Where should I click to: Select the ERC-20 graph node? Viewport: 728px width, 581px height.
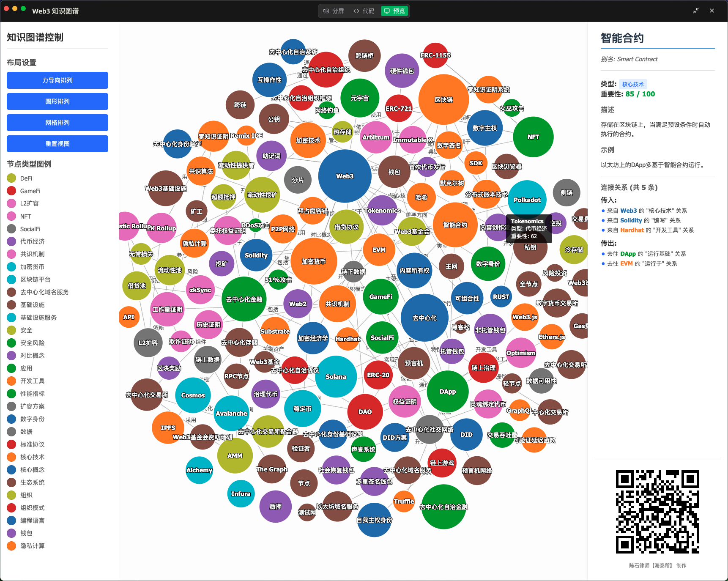coord(378,375)
